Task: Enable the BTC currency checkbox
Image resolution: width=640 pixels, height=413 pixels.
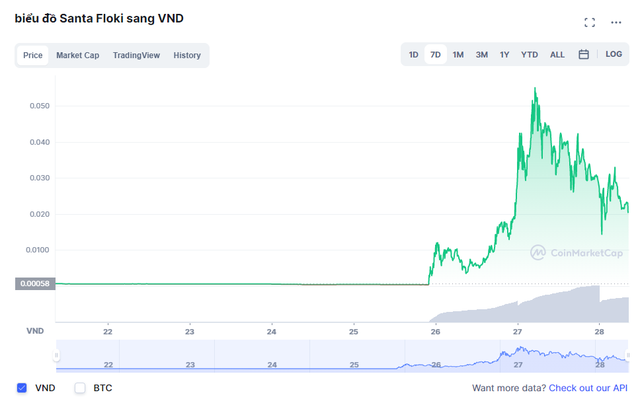Action: tap(80, 388)
